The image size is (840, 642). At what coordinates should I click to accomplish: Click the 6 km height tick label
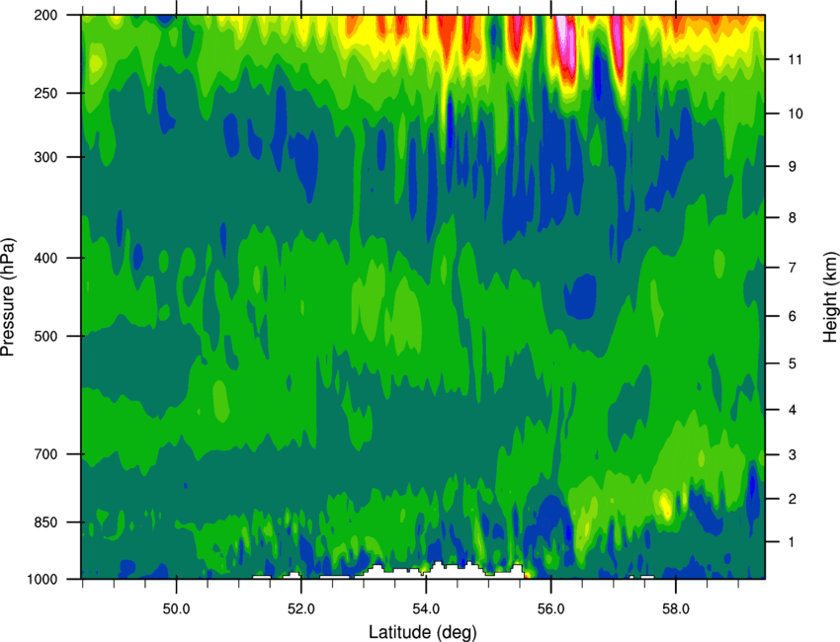[793, 316]
